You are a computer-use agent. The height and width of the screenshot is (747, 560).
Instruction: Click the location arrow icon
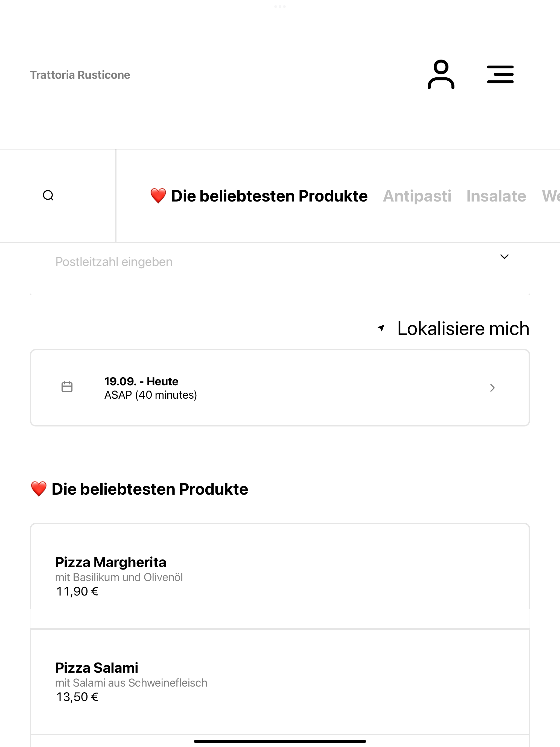[381, 328]
